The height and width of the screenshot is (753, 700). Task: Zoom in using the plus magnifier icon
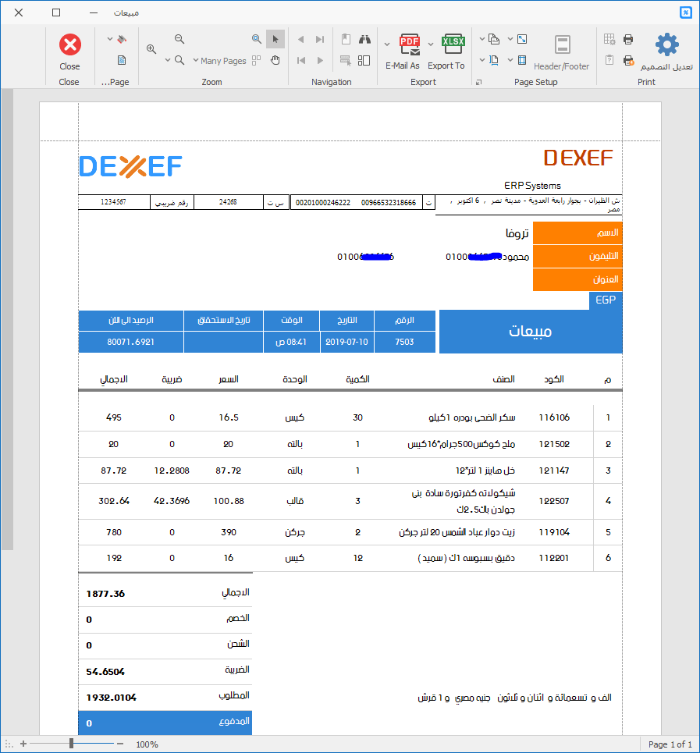[x=151, y=48]
